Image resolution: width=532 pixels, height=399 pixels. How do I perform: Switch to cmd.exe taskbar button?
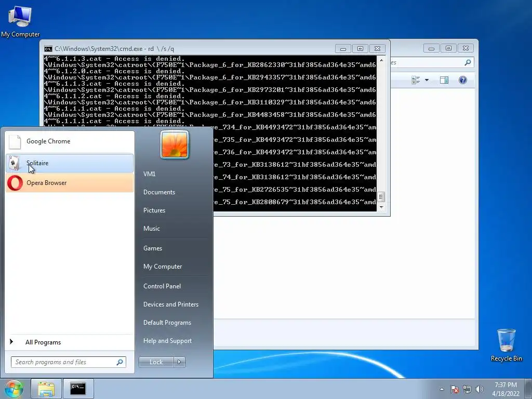(78, 389)
